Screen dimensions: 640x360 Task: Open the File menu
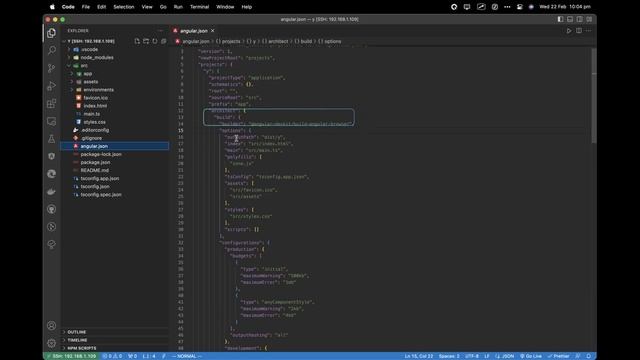[x=86, y=7]
